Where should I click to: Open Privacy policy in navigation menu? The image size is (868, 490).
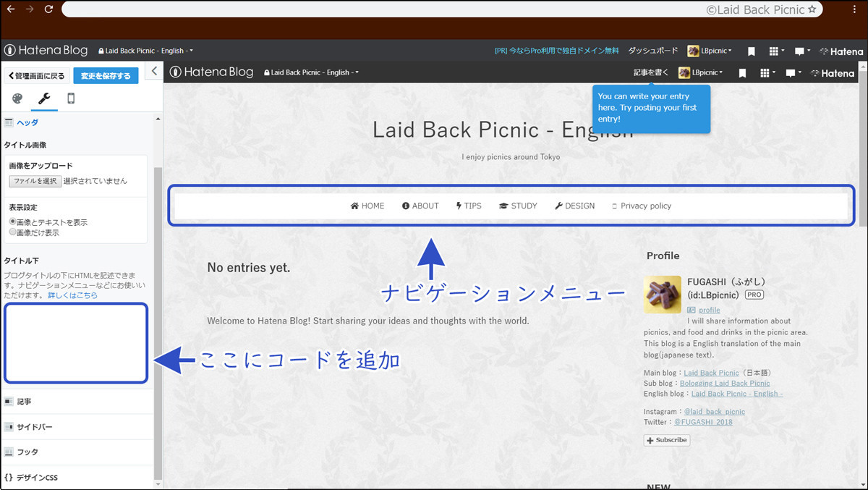tap(642, 206)
